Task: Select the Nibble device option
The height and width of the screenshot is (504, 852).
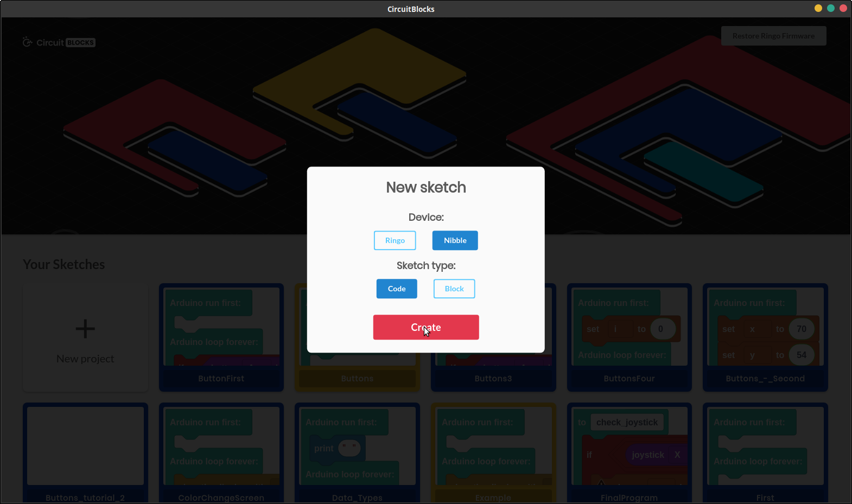Action: pyautogui.click(x=455, y=240)
